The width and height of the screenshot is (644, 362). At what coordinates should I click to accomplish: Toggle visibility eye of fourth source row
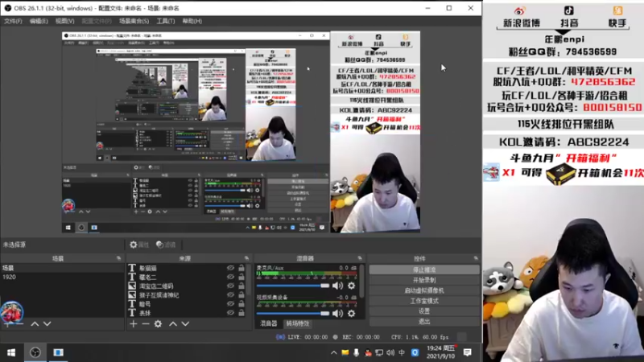pyautogui.click(x=230, y=295)
